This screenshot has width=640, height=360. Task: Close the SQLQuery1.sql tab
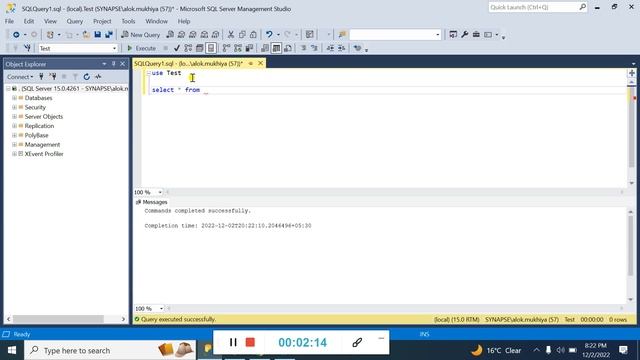coord(260,63)
